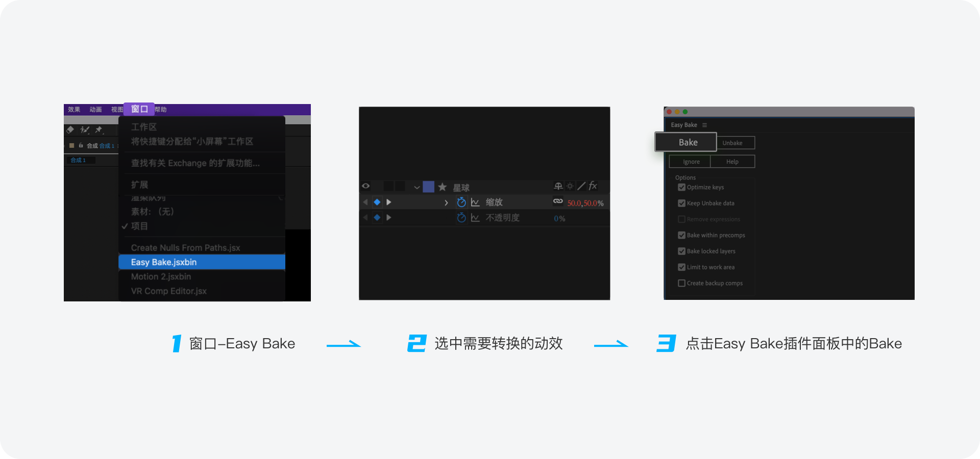Choose Easy Bake.jsxbin from the menu
The image size is (980, 459).
point(202,262)
